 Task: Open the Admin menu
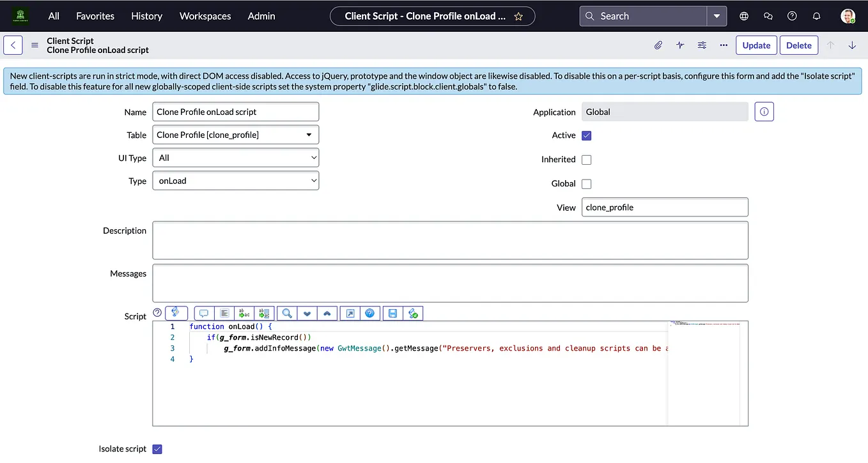click(x=261, y=16)
